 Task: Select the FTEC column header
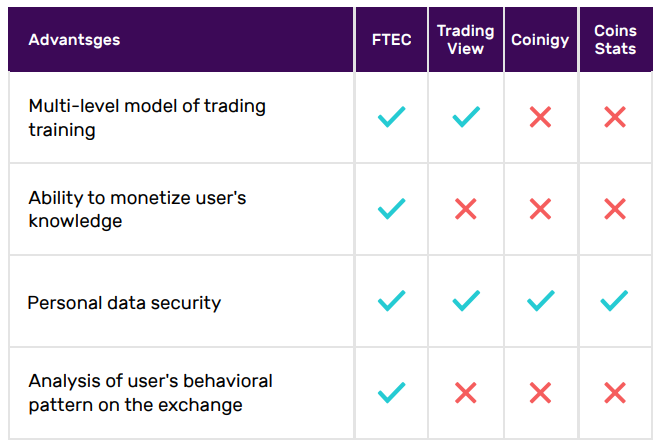392,39
